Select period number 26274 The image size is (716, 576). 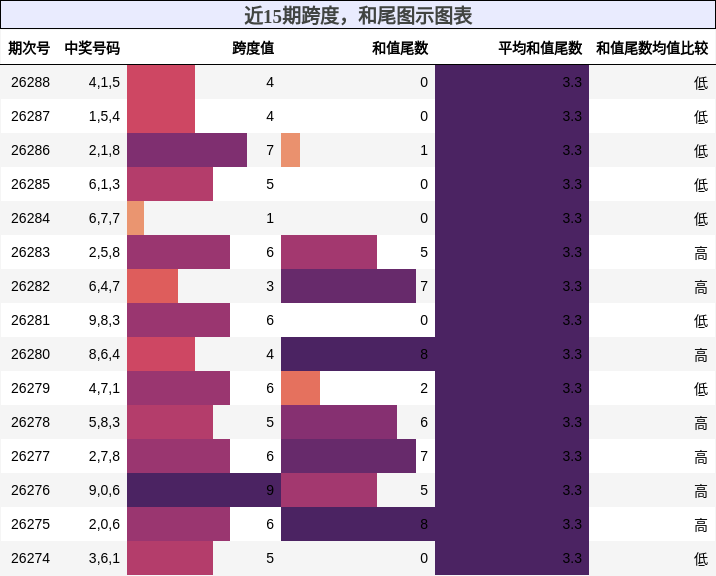point(30,558)
